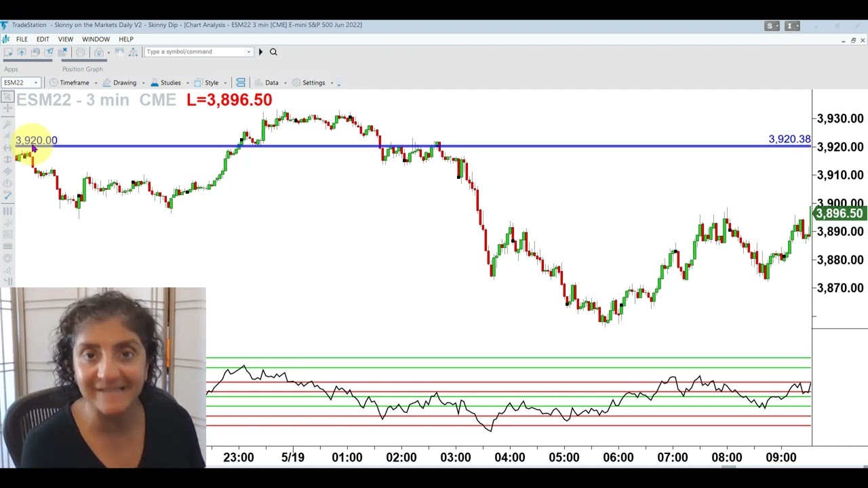Screen dimensions: 868x488
Task: Click the horizontal stacked lines sidebar icon
Action: pos(7,246)
